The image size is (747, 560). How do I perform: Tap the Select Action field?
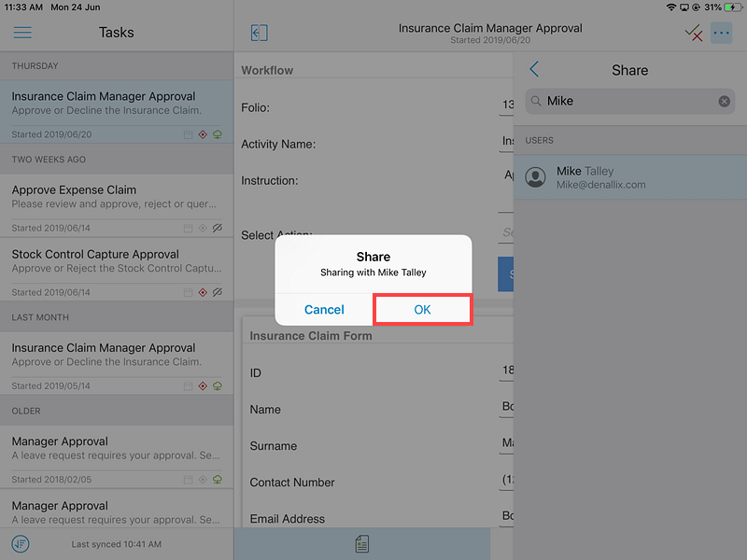pos(506,232)
